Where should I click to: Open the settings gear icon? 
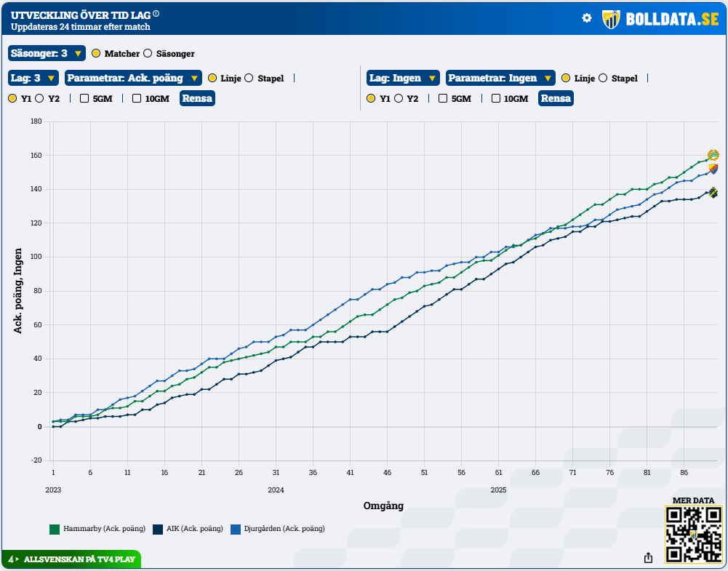[x=587, y=18]
